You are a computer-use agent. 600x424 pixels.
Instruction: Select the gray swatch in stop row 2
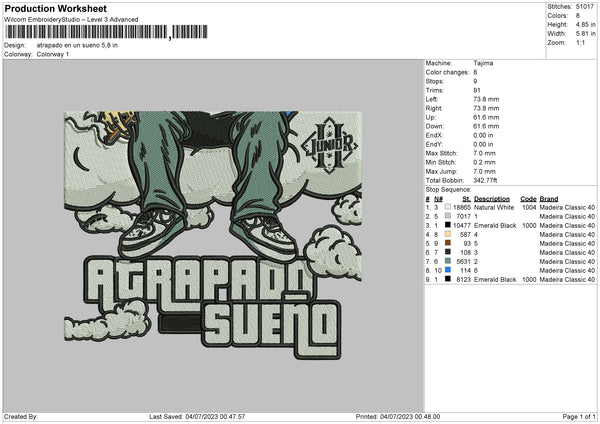point(448,216)
